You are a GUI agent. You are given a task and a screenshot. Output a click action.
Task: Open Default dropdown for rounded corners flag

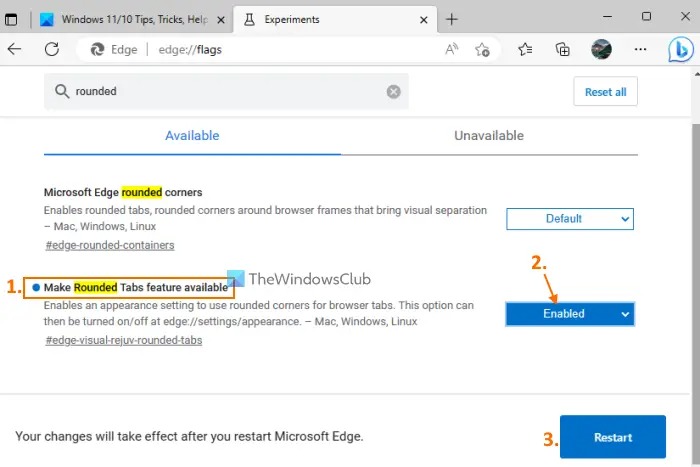(x=570, y=219)
